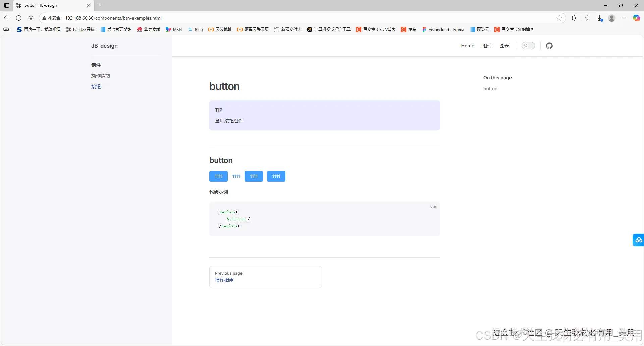
Task: Toggle the dark mode switch in site header
Action: coord(528,46)
